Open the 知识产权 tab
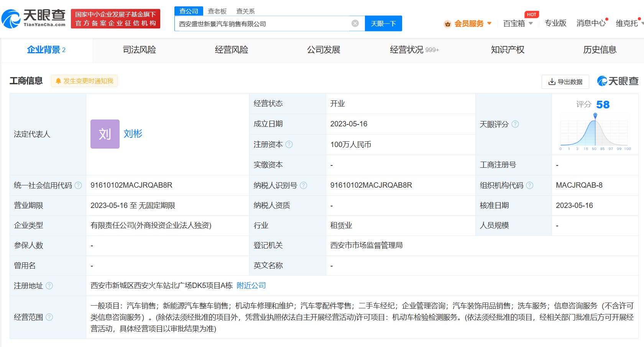This screenshot has height=347, width=644. 508,50
